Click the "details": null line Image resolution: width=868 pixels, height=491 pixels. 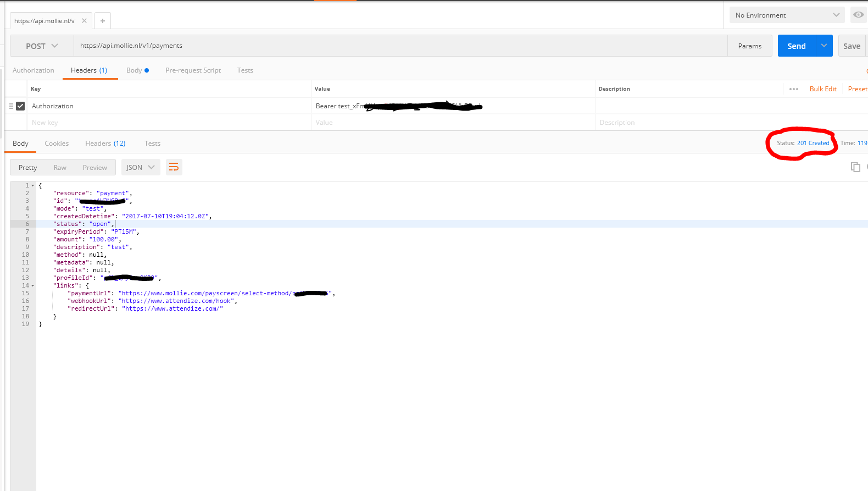coord(81,271)
